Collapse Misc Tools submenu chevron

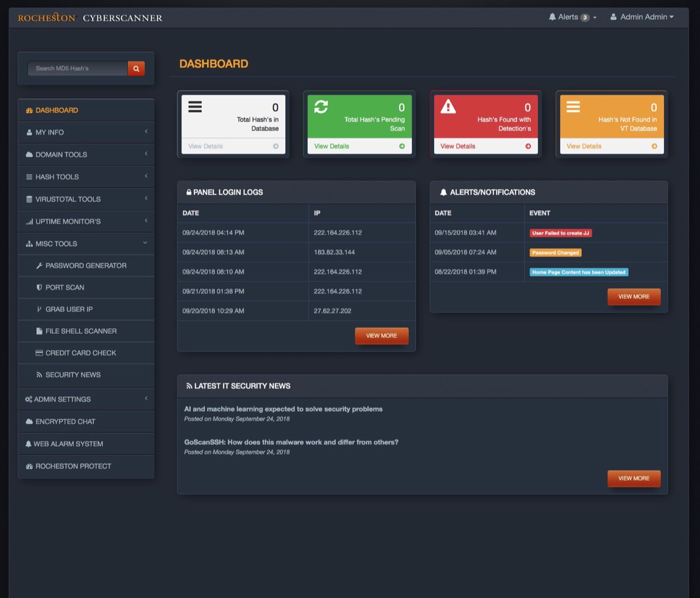[x=145, y=242]
